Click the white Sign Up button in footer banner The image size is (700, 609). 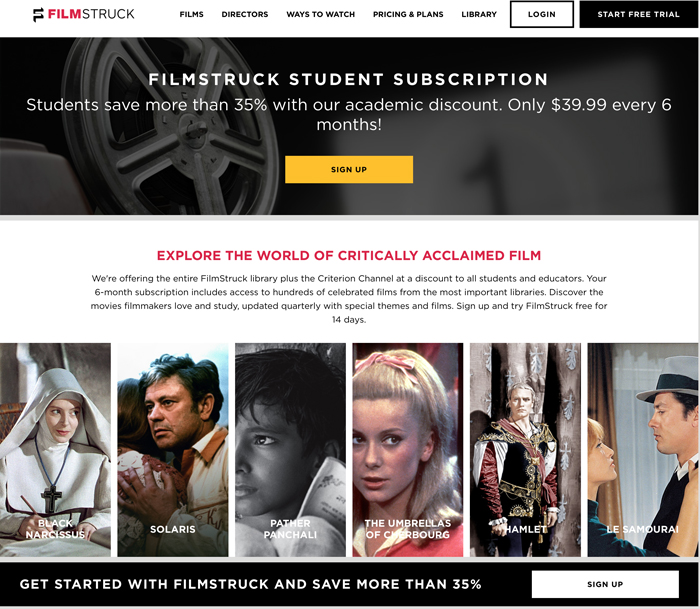(x=605, y=584)
